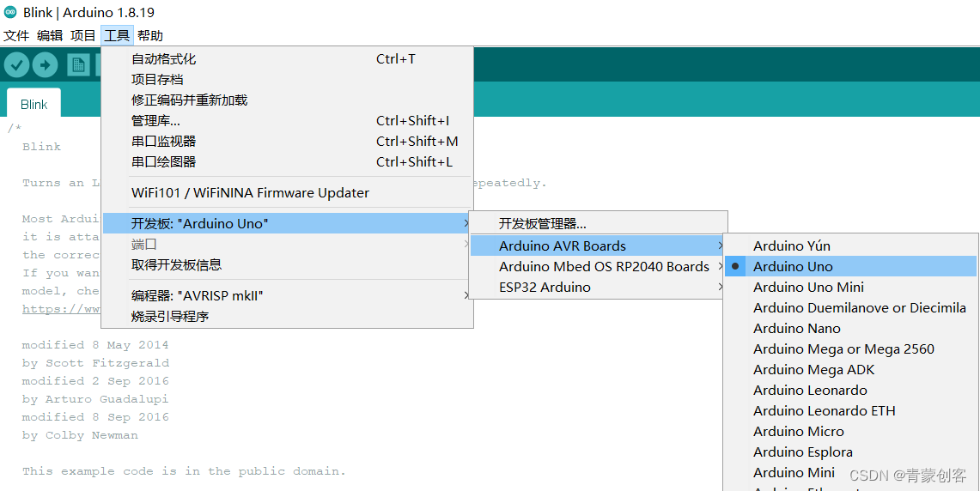Screen dimensions: 980x491
Task: Click 'by Arturo Guadalupi' comment line
Action: coord(95,398)
